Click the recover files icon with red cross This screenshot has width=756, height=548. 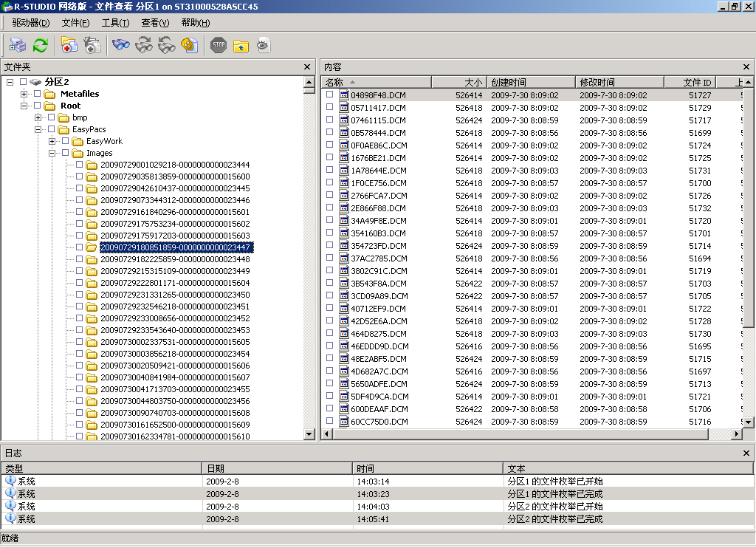[69, 45]
